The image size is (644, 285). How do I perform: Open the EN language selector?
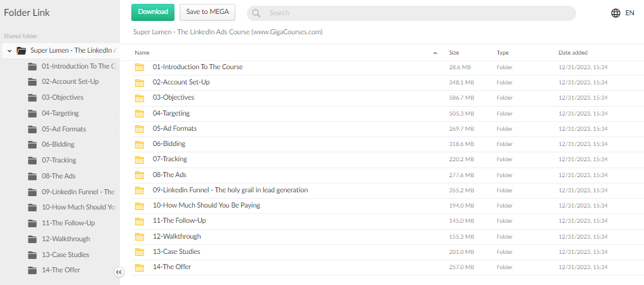click(629, 13)
